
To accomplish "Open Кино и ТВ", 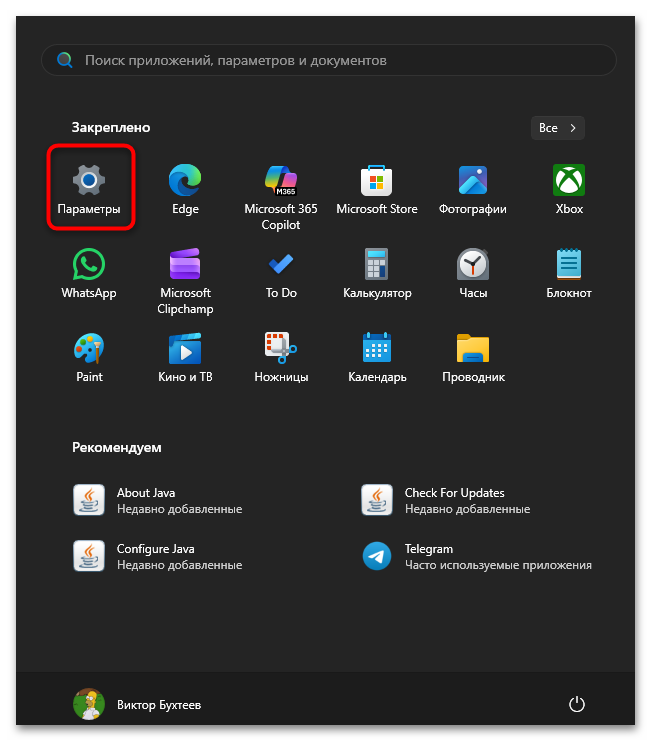I will point(185,357).
